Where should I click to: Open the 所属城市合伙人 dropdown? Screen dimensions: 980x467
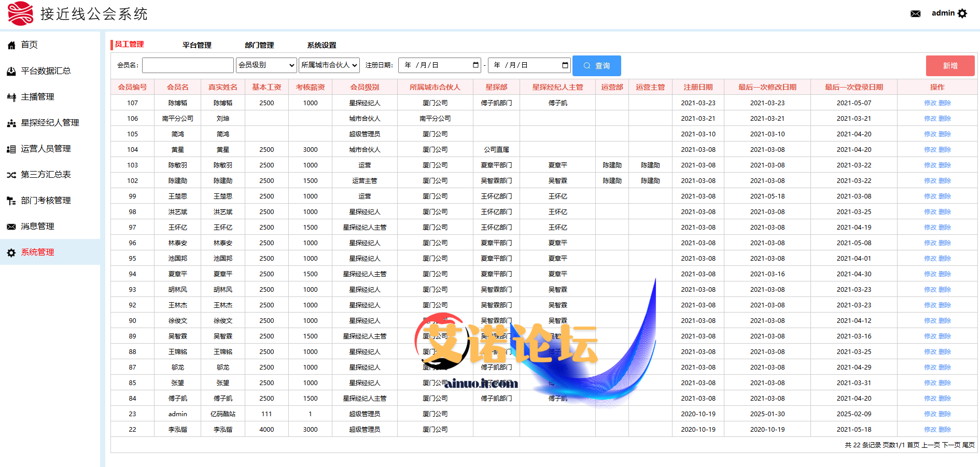[x=329, y=65]
